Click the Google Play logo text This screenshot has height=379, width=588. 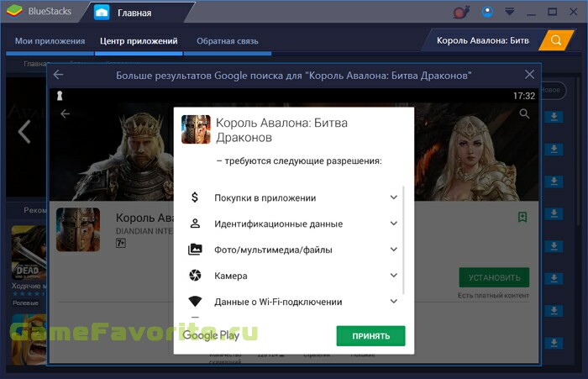[x=211, y=335]
